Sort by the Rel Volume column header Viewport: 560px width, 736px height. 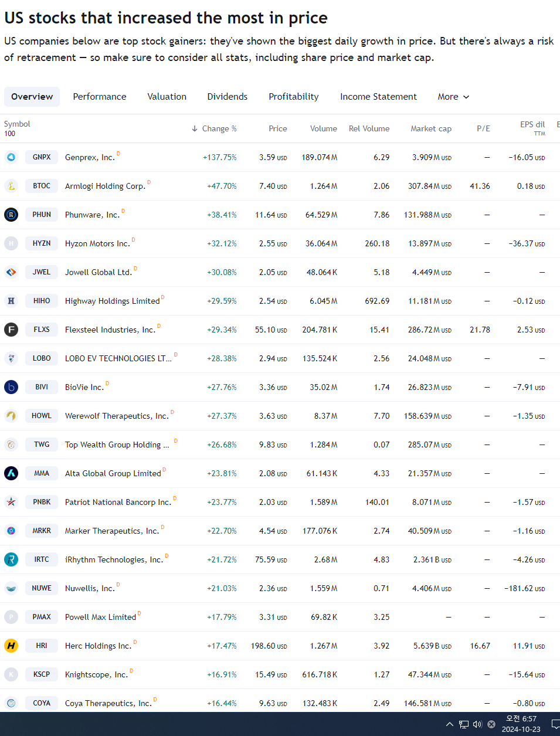369,128
